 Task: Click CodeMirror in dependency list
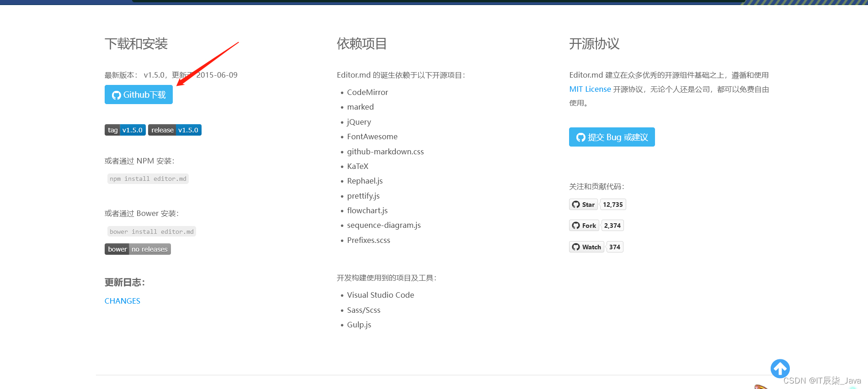(367, 92)
